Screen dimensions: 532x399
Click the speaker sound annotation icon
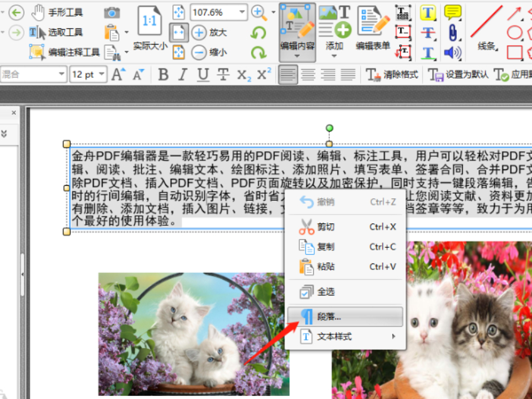(452, 53)
